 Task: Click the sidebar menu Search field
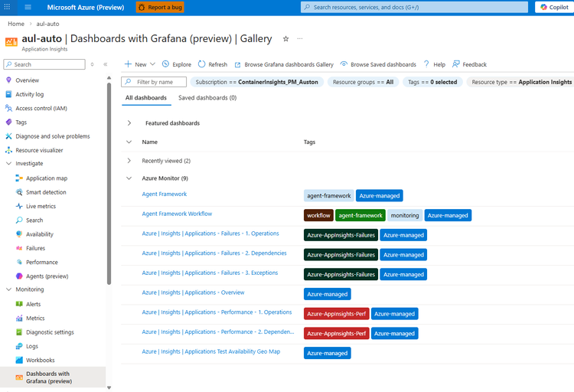click(44, 64)
